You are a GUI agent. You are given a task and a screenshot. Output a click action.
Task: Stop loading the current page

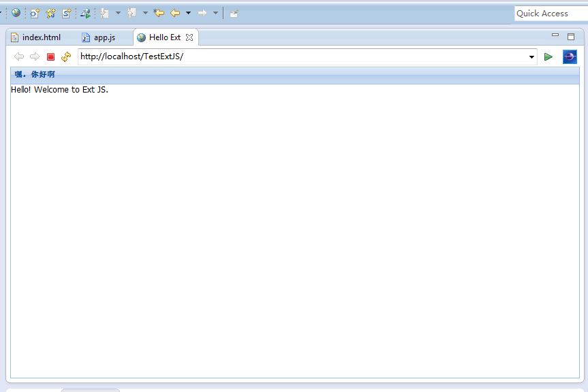49,57
